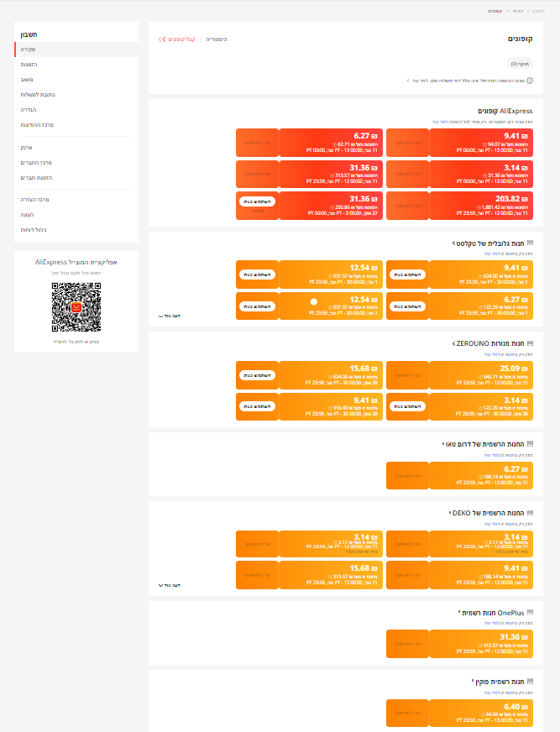
Task: Switch to the היסטוריה tab
Action: coord(217,39)
